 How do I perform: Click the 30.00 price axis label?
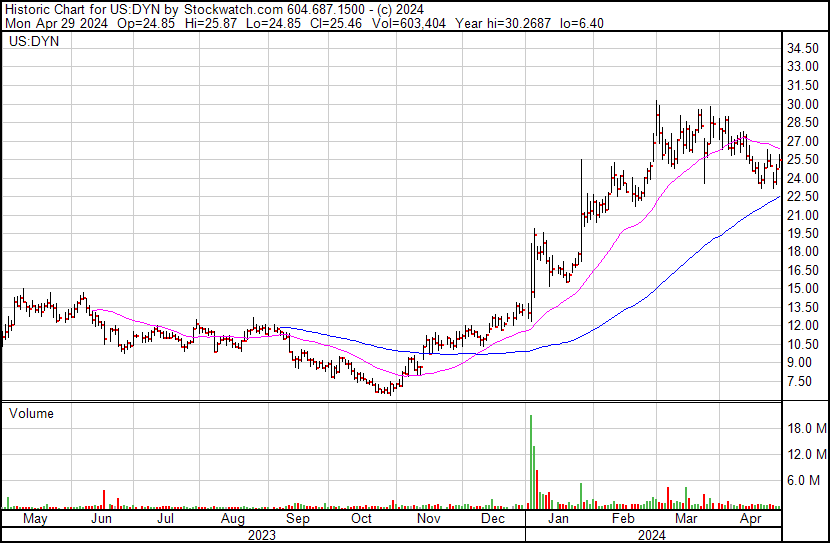pyautogui.click(x=803, y=104)
